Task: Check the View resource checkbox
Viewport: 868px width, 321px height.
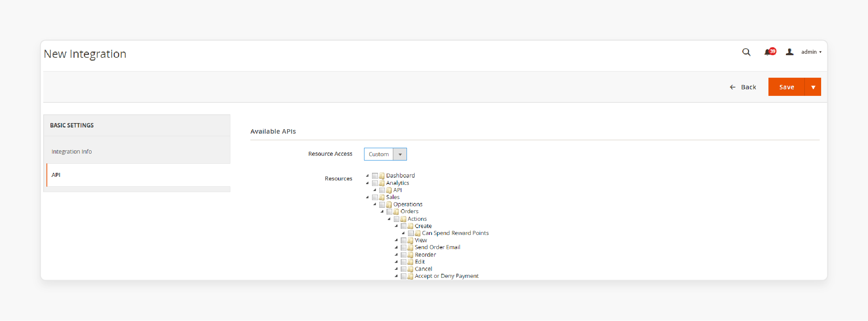Action: click(x=404, y=240)
